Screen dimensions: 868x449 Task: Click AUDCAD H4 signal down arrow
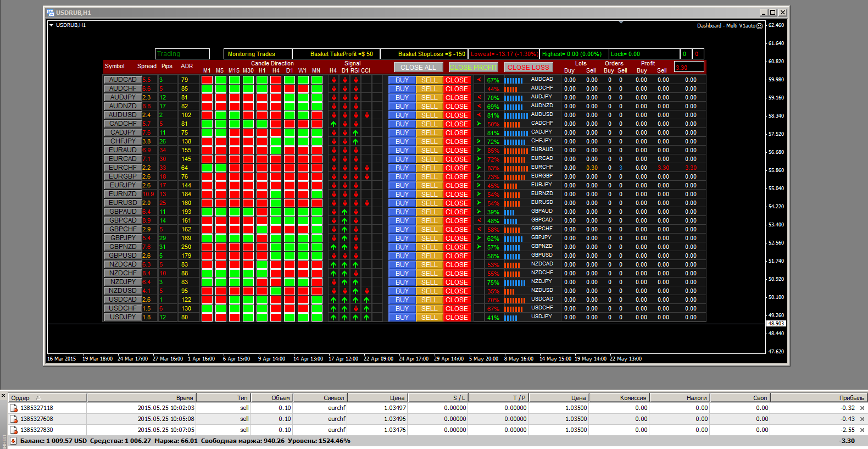[x=333, y=80]
